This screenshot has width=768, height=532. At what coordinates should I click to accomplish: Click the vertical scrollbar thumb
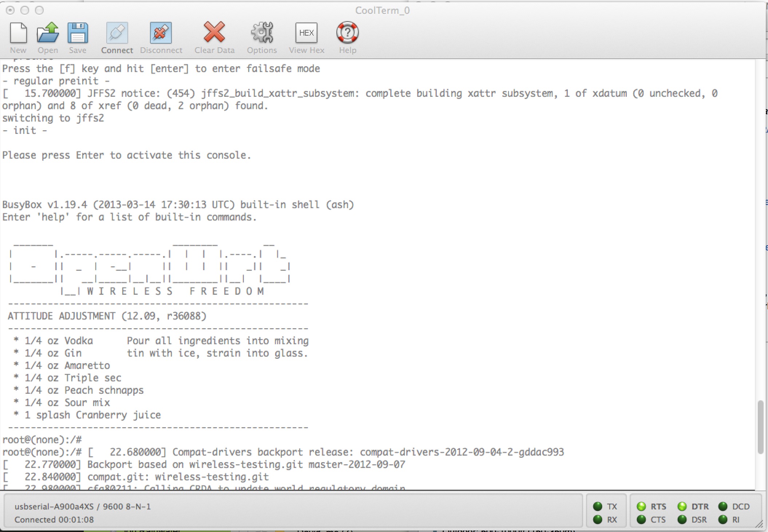coord(760,427)
